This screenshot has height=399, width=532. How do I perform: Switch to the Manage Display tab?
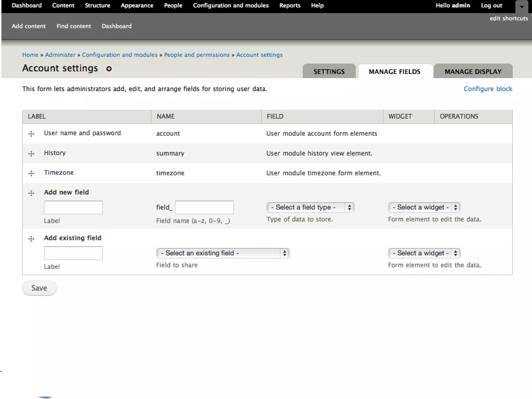pos(473,71)
